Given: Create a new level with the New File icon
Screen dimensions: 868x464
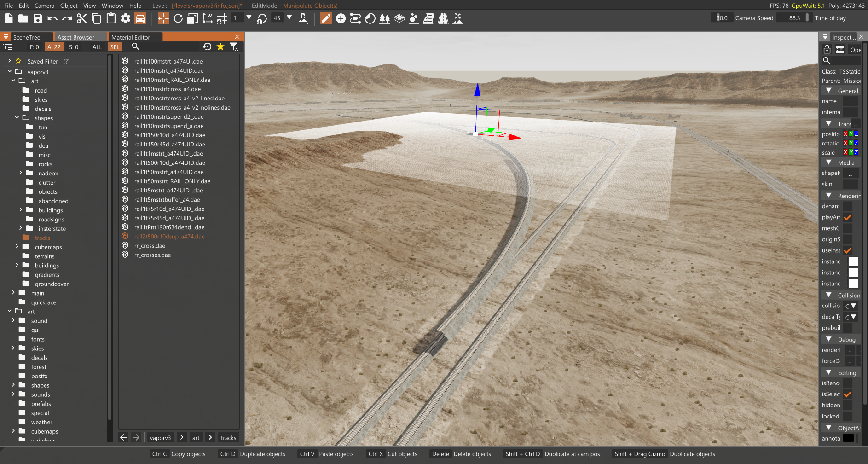Looking at the screenshot, I should tap(9, 18).
